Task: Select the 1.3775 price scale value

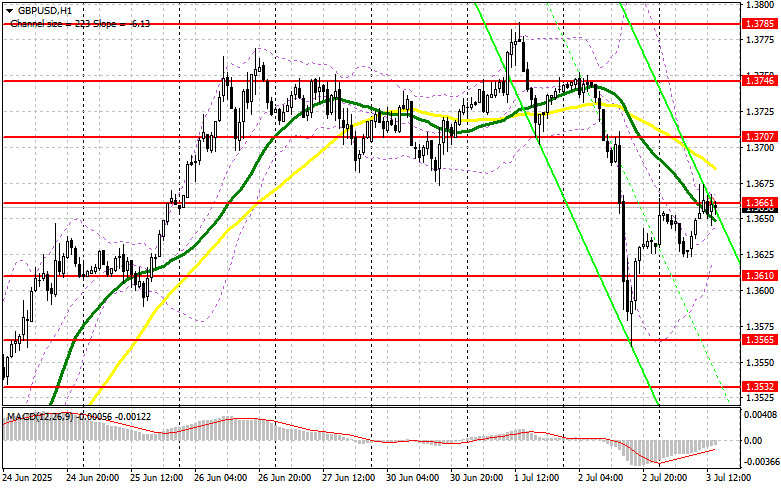Action: coord(760,39)
